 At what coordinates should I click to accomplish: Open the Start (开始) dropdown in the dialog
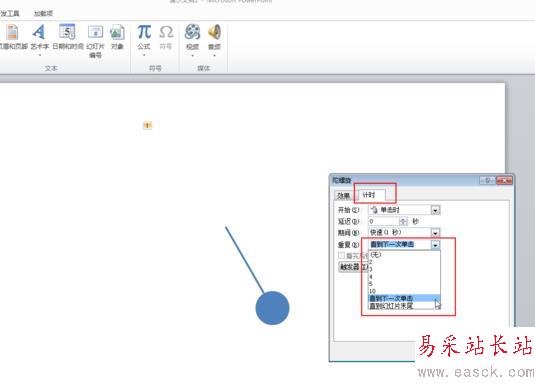click(435, 210)
